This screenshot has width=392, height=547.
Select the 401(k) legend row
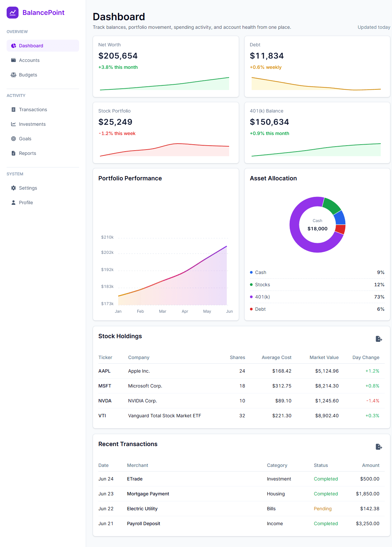click(317, 297)
